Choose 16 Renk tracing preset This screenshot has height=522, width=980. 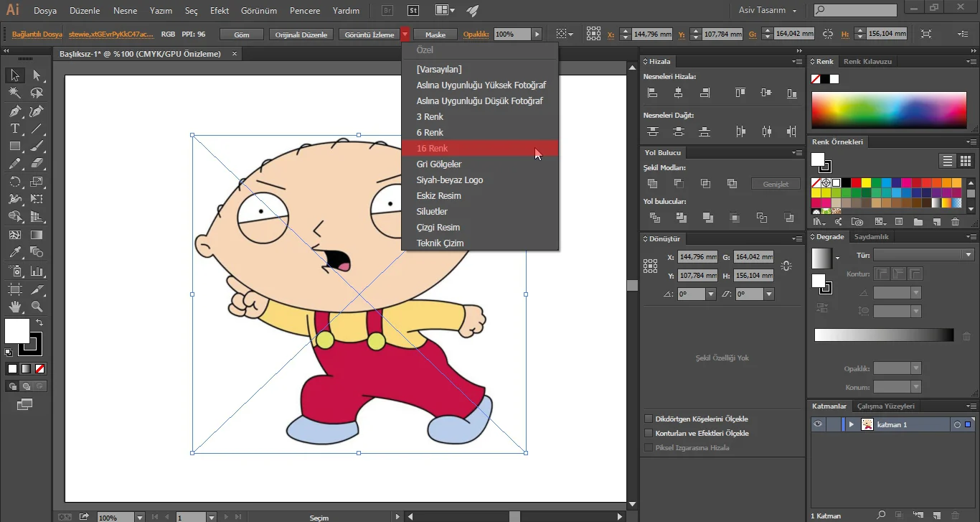479,148
